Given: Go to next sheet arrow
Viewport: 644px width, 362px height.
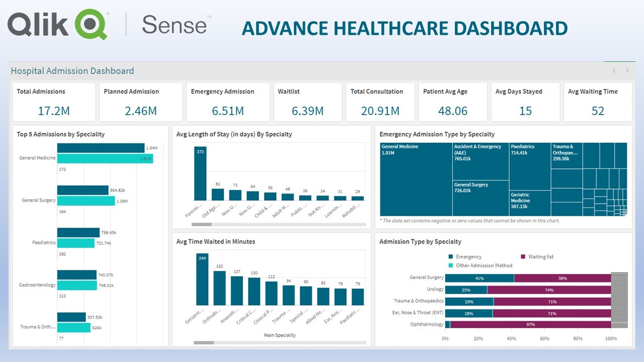Looking at the screenshot, I should pos(627,71).
